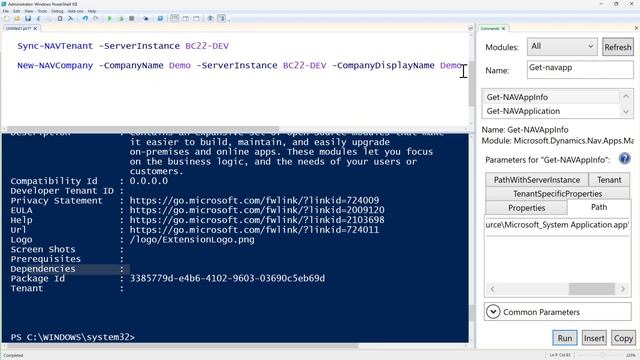Click the Run command button
Screen dimensions: 640x360
[565, 338]
